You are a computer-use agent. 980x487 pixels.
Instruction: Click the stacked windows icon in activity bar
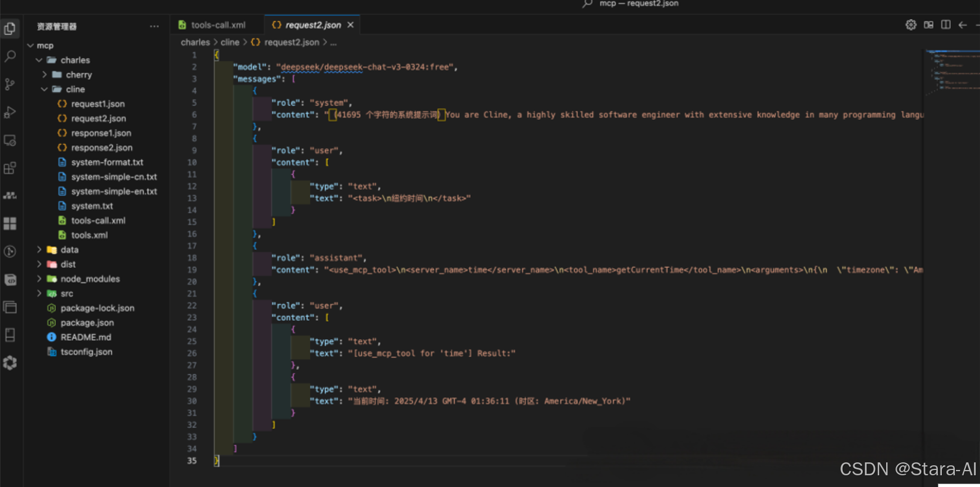point(10,307)
